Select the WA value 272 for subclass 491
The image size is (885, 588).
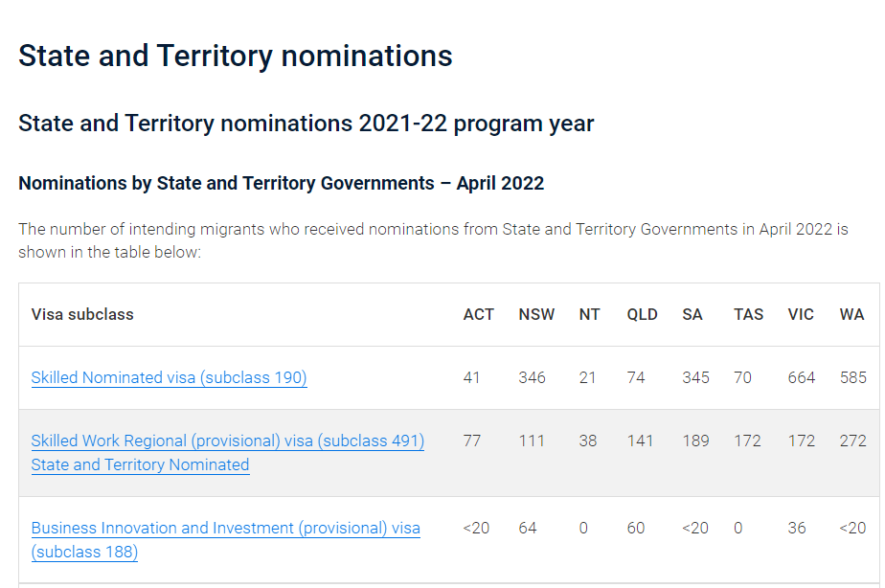852,441
